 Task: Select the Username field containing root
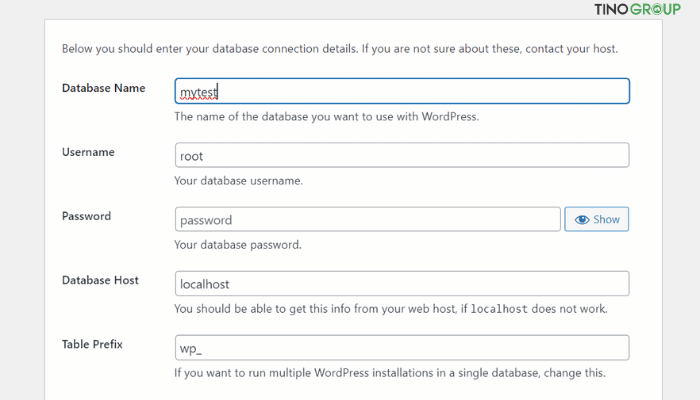click(x=402, y=155)
